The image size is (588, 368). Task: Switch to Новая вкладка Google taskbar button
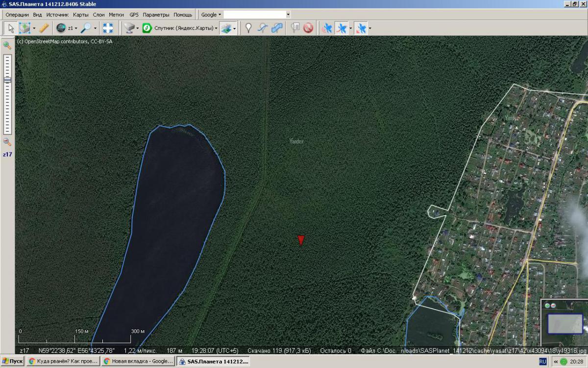click(138, 362)
